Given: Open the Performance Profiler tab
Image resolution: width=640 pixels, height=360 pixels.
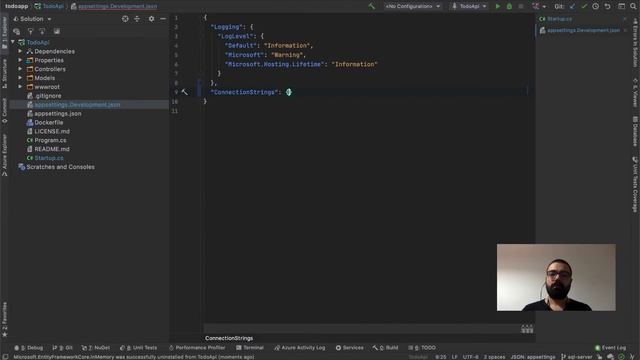Looking at the screenshot, I should coord(197,348).
